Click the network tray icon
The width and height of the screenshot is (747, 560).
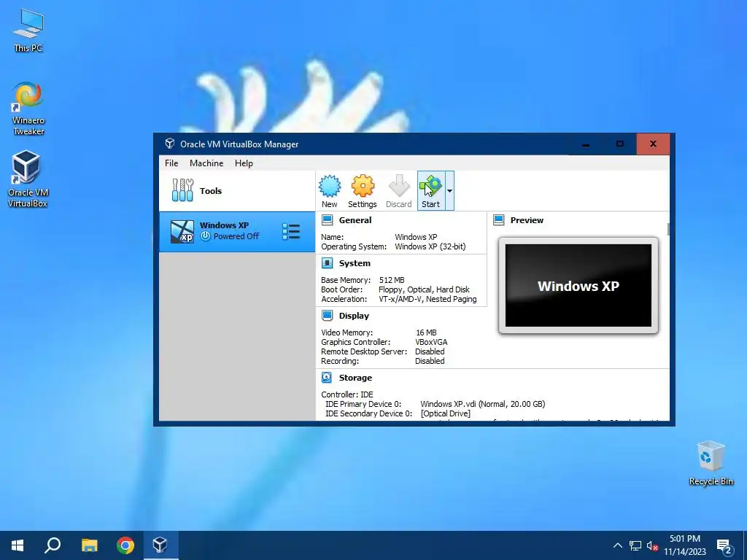click(635, 545)
